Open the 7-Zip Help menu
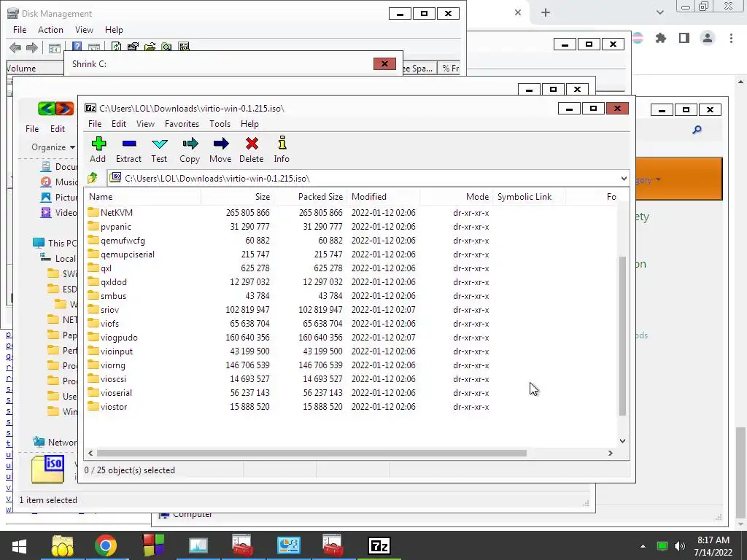 [x=249, y=124]
